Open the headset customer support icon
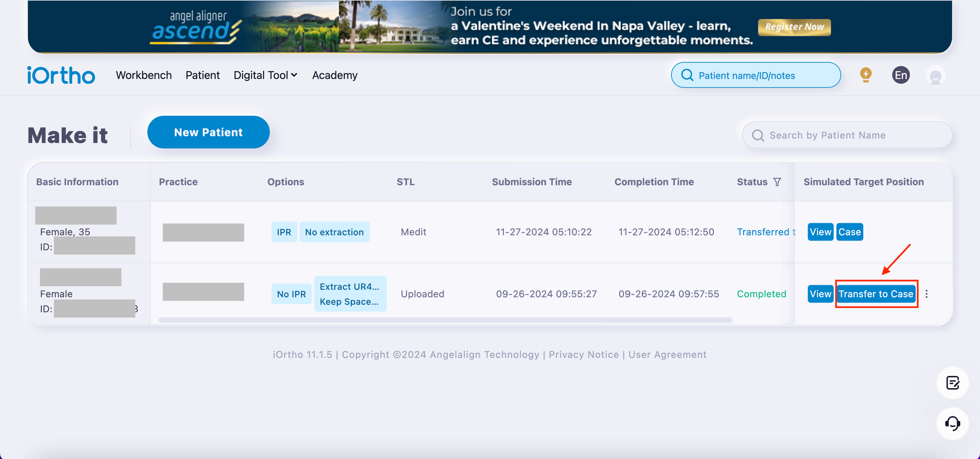The height and width of the screenshot is (459, 980). (x=952, y=423)
